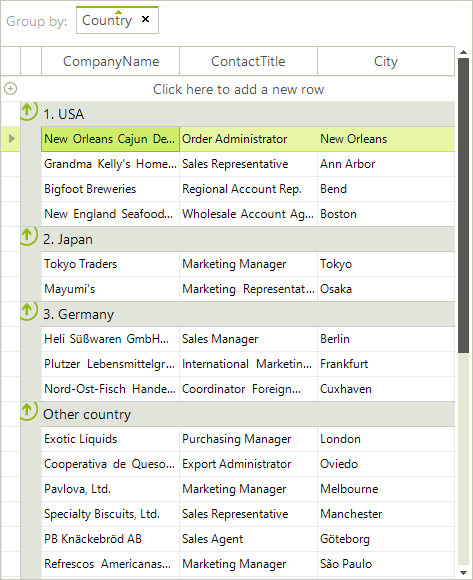The width and height of the screenshot is (473, 580).
Task: Select the Order Administrator cell
Action: tap(248, 139)
